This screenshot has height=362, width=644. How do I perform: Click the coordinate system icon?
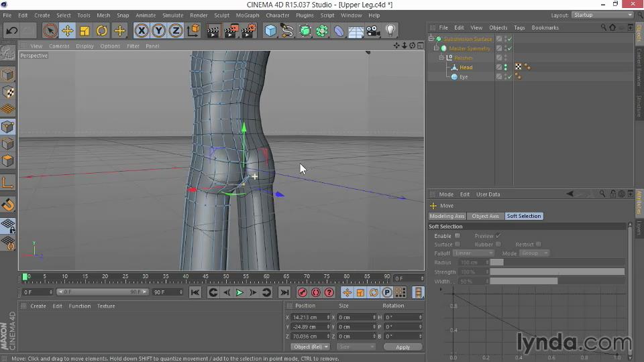(x=193, y=30)
